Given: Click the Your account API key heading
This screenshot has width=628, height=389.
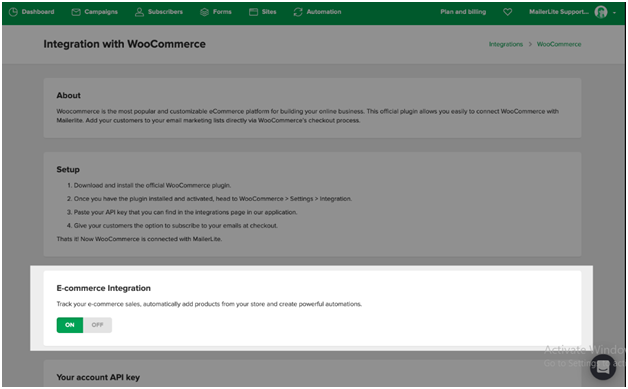Looking at the screenshot, I should point(98,377).
